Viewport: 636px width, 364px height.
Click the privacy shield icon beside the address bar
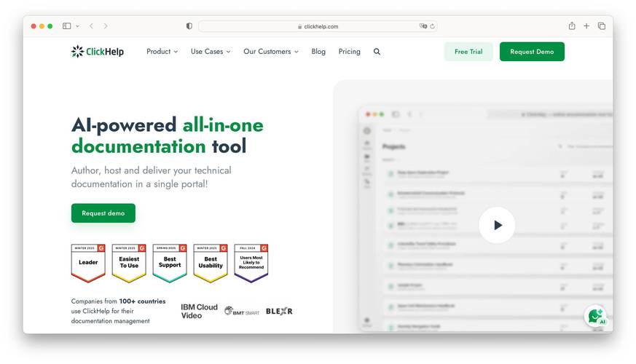tap(189, 26)
